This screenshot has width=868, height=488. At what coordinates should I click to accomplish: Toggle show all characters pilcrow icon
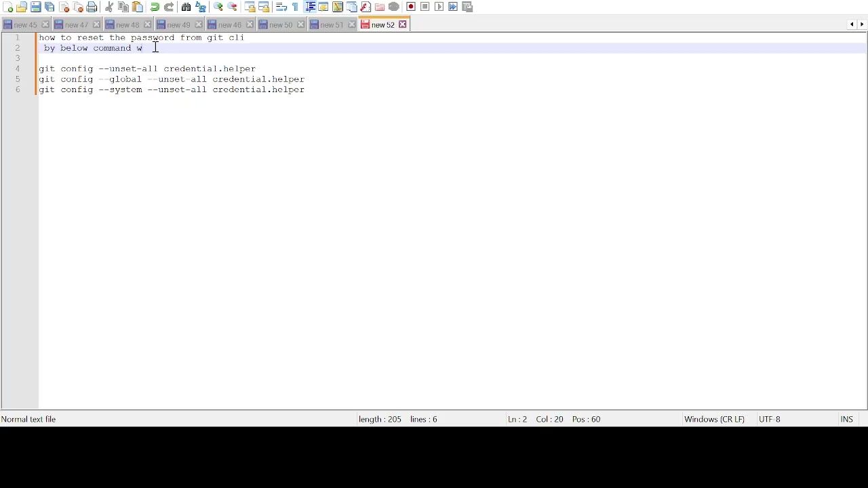(295, 7)
